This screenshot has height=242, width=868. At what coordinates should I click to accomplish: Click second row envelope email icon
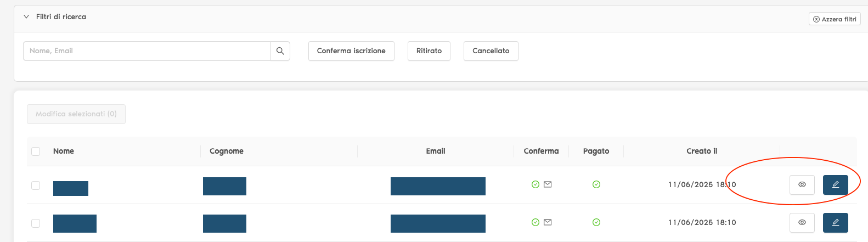point(548,222)
